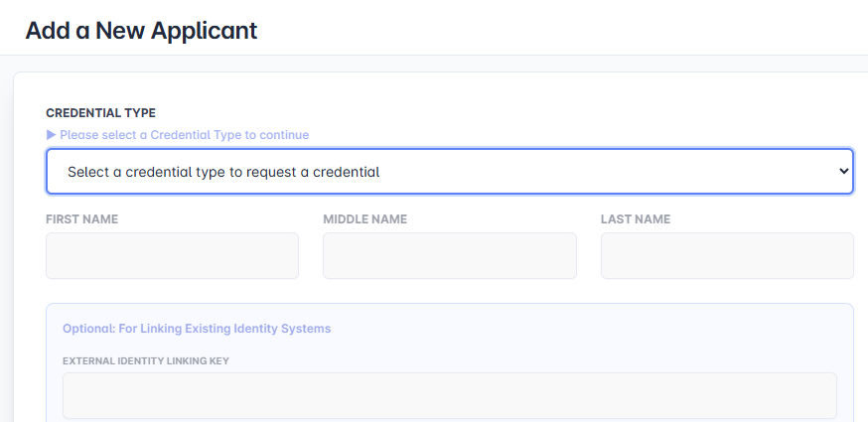868x422 pixels.
Task: Click the EXTERNAL IDENTITY LINKING KEY label
Action: pyautogui.click(x=145, y=360)
